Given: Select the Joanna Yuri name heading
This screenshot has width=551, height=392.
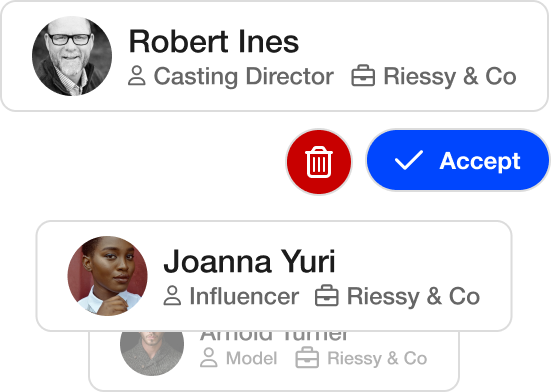Looking at the screenshot, I should (249, 261).
